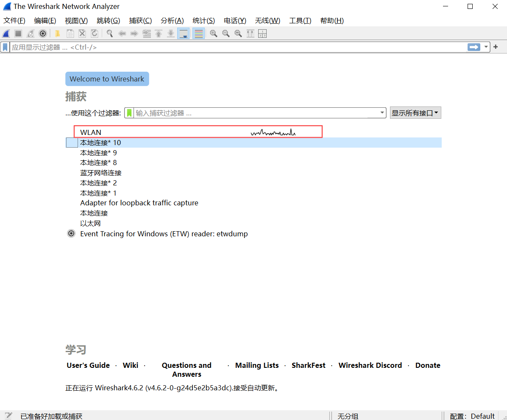This screenshot has width=507, height=420.
Task: Click the capture filter green bookmark icon
Action: point(129,113)
